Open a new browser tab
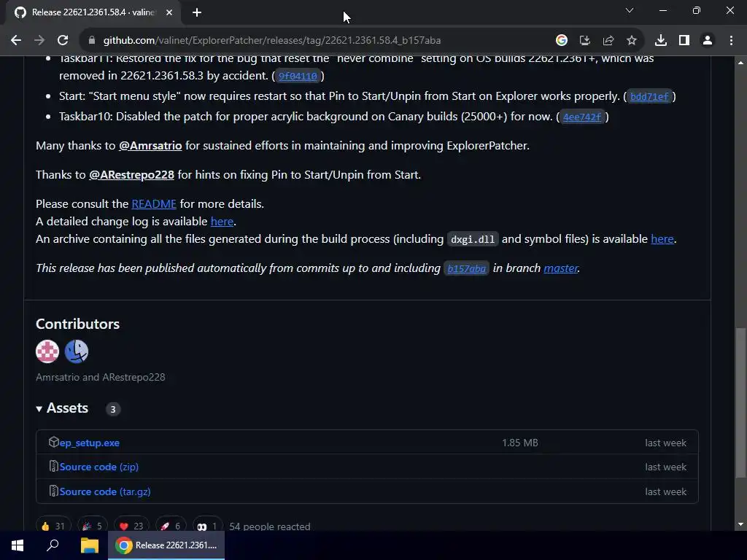 tap(197, 12)
